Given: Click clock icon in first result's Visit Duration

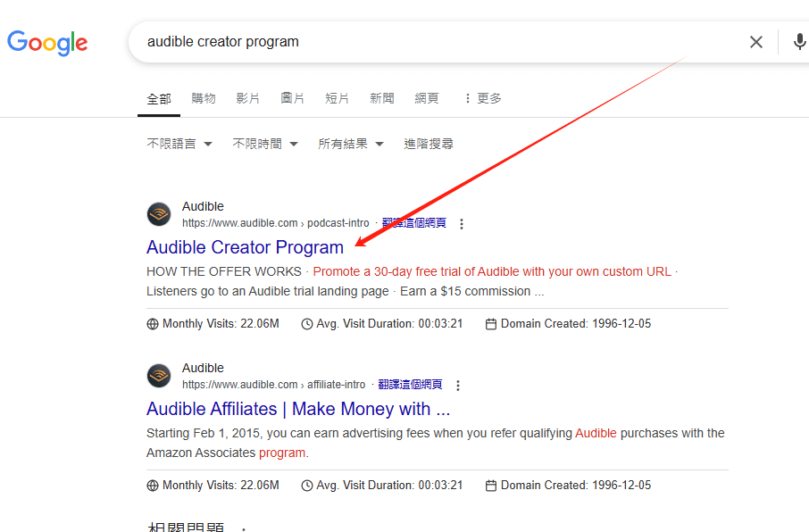Looking at the screenshot, I should 307,324.
